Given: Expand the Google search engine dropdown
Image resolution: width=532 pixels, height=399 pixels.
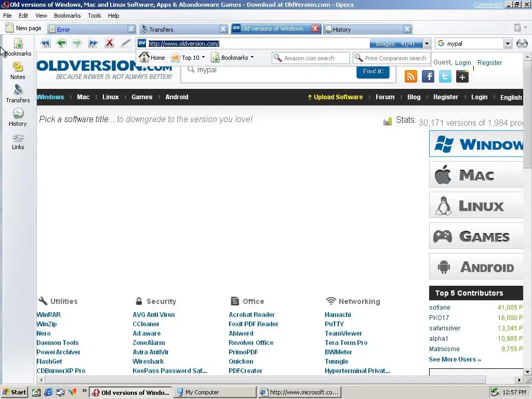Looking at the screenshot, I should point(508,44).
